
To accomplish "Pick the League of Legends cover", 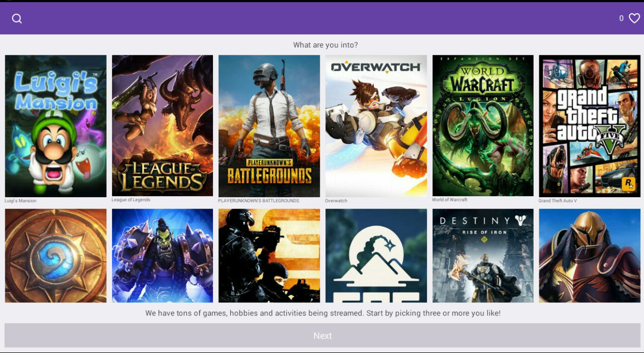I will pyautogui.click(x=162, y=126).
